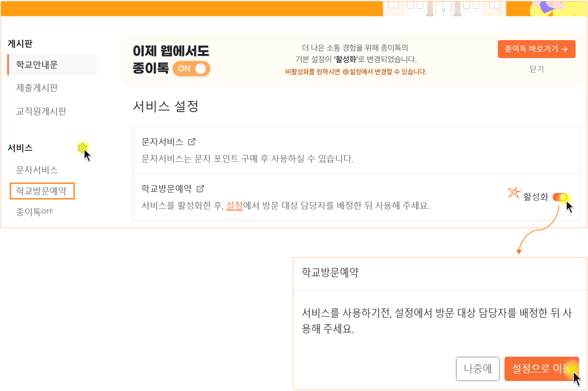Open 교직원게시판 in the sidebar
This screenshot has height=391, width=588.
tap(41, 111)
